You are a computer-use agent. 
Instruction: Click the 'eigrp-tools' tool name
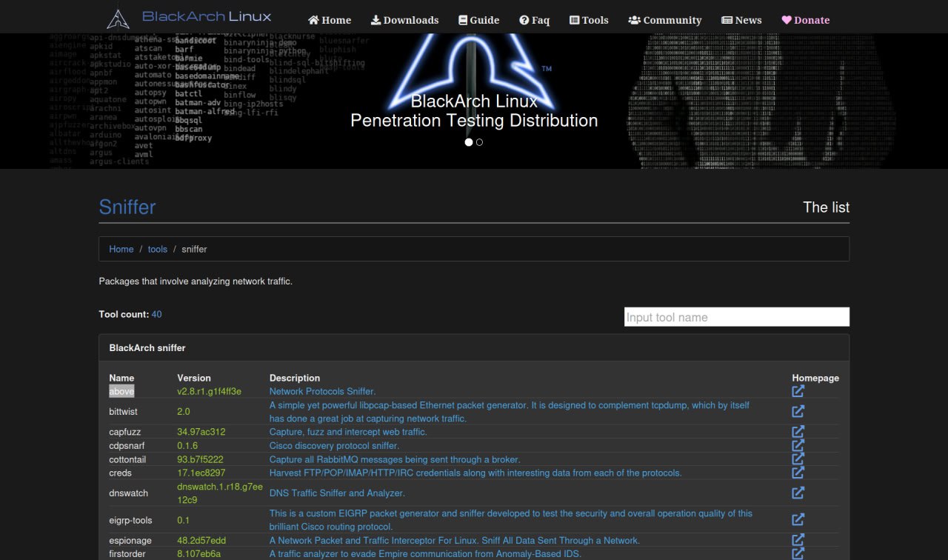(130, 520)
